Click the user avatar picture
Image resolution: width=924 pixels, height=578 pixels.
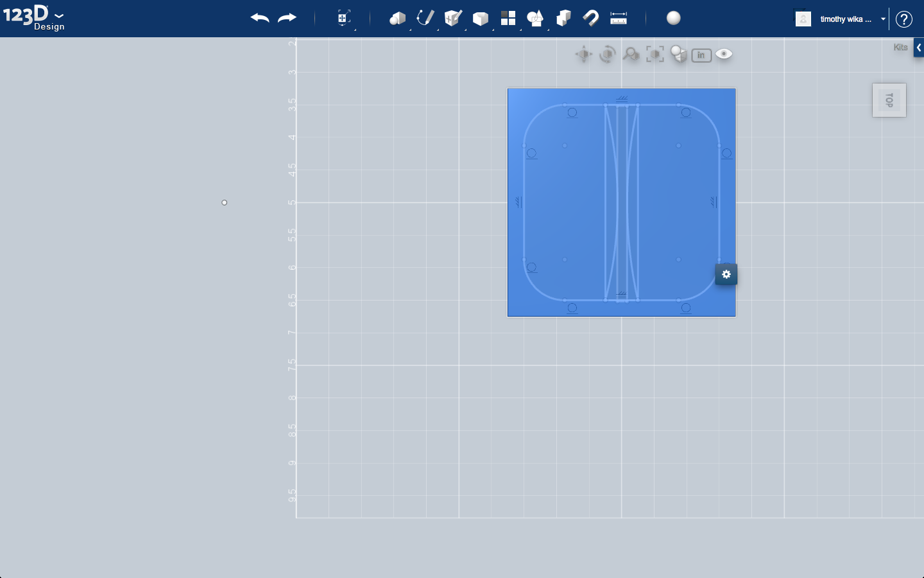pyautogui.click(x=803, y=19)
